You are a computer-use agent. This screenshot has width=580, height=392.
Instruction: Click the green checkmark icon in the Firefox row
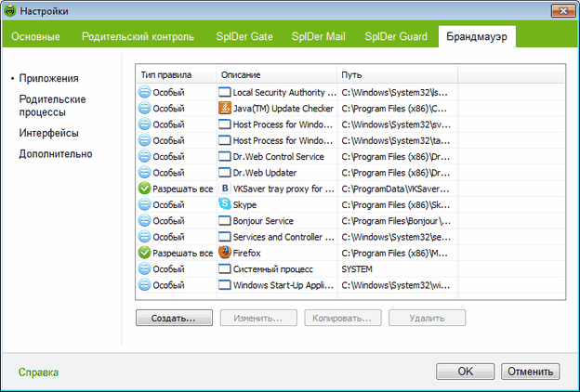pos(144,253)
